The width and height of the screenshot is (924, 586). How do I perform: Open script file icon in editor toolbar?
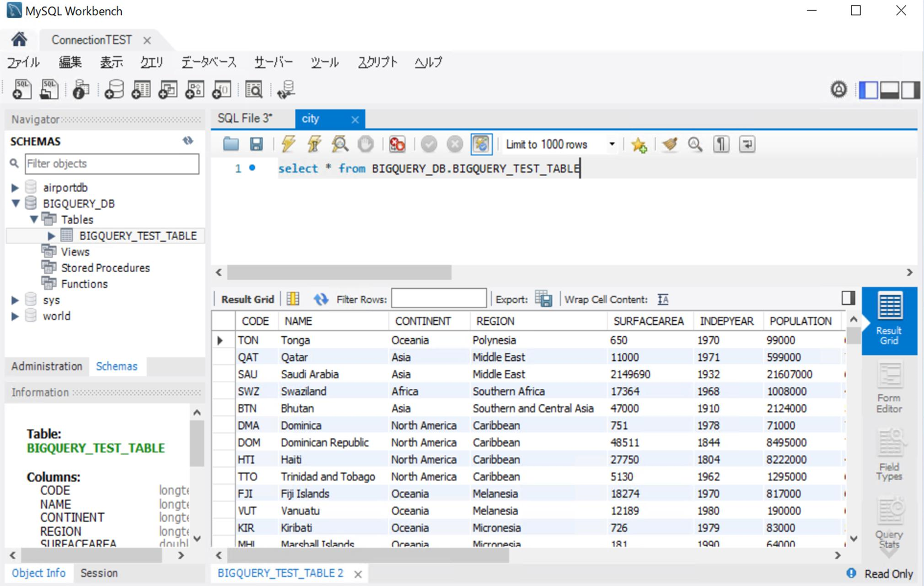231,145
